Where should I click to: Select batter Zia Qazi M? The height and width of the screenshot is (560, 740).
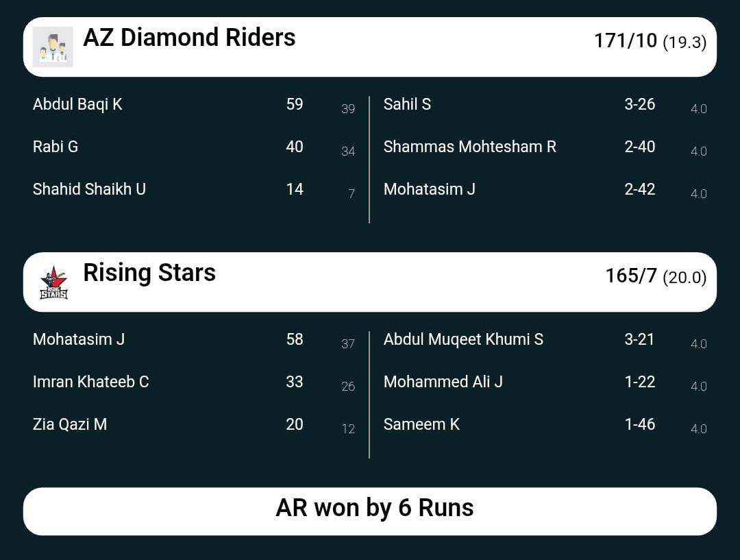pyautogui.click(x=70, y=424)
